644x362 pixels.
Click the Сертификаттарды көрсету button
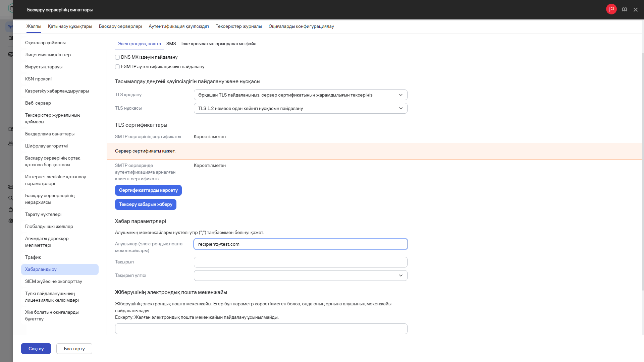(x=148, y=190)
